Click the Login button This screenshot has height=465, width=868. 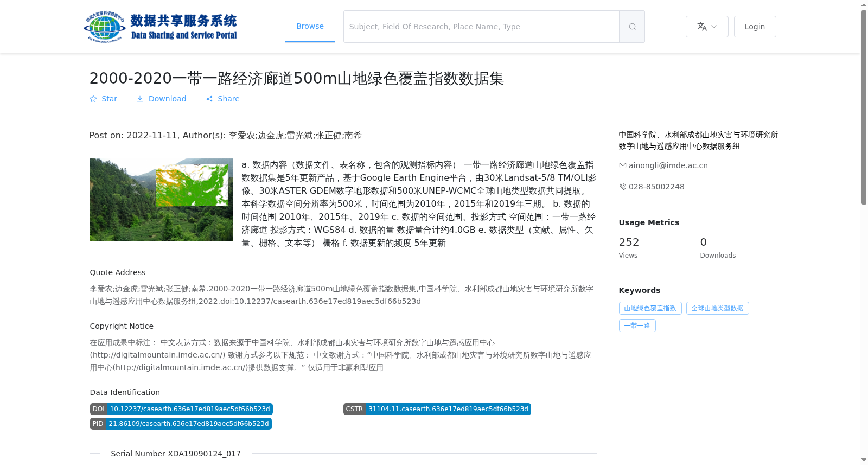[755, 27]
